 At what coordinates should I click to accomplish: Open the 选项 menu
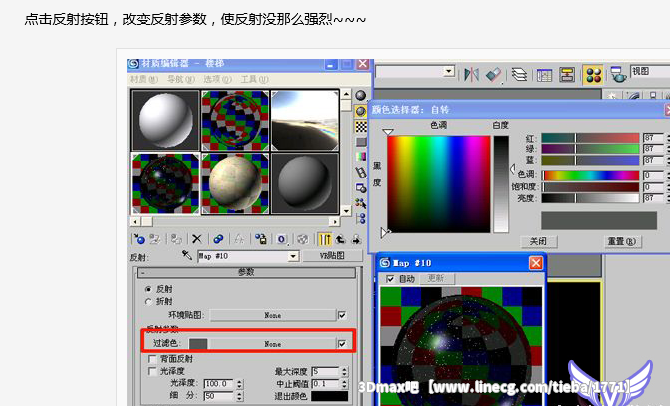[x=217, y=79]
